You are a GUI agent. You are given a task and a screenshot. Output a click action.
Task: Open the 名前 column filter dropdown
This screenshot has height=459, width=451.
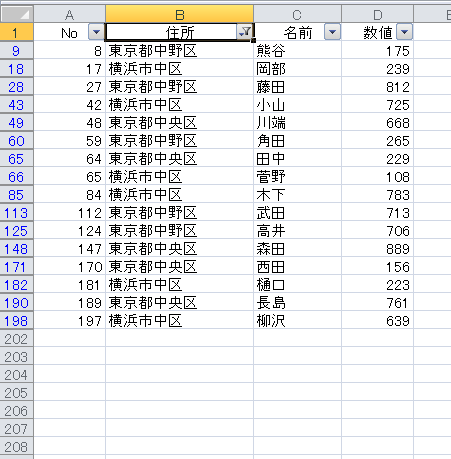click(x=332, y=32)
